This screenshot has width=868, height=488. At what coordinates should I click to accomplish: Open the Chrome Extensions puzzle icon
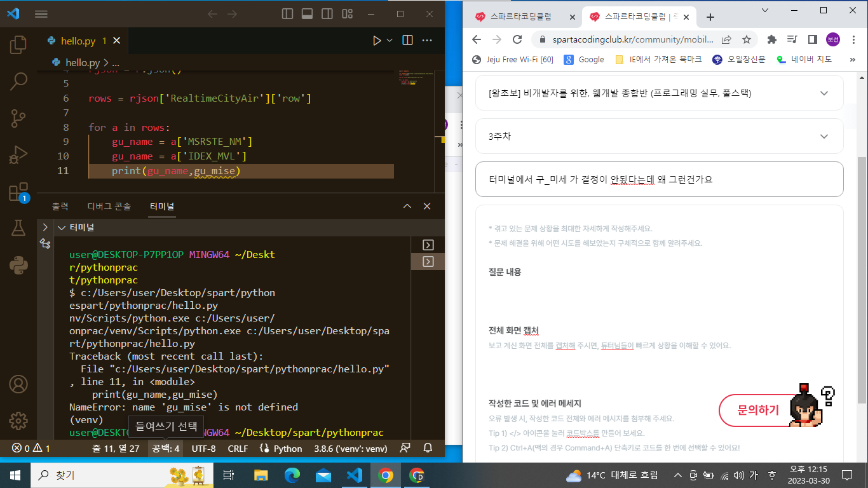click(772, 39)
